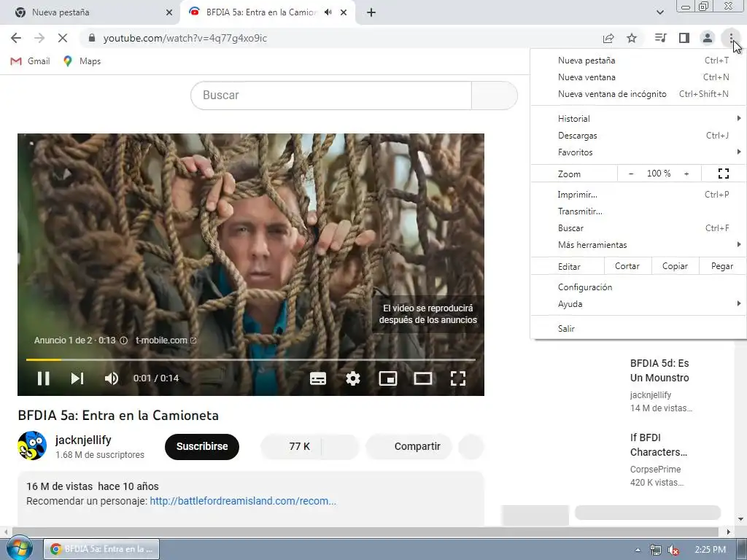Viewport: 747px width, 560px height.
Task: Open Gmail bookmark
Action: [x=30, y=61]
